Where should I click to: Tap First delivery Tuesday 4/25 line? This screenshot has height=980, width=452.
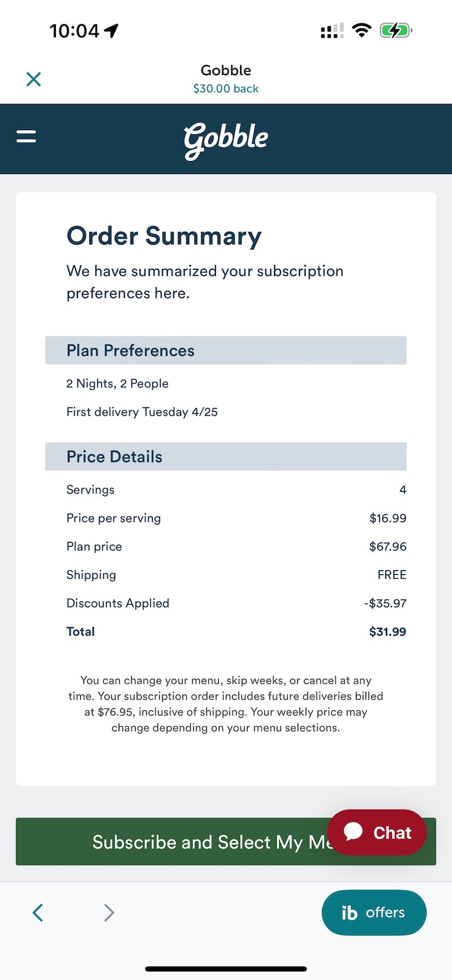pos(142,412)
